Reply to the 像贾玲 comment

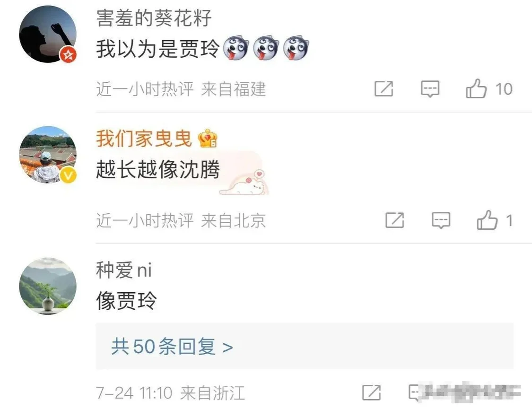tap(415, 393)
